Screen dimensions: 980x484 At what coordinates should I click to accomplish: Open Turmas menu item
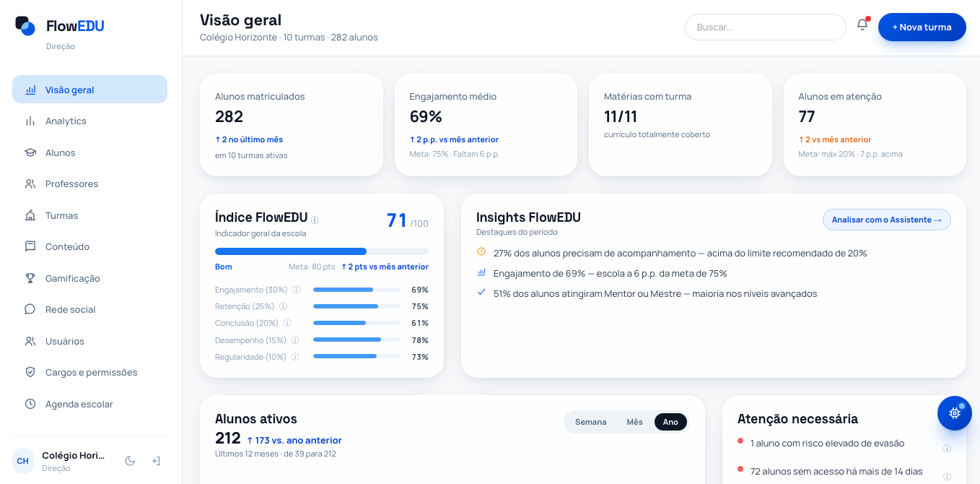(x=89, y=215)
